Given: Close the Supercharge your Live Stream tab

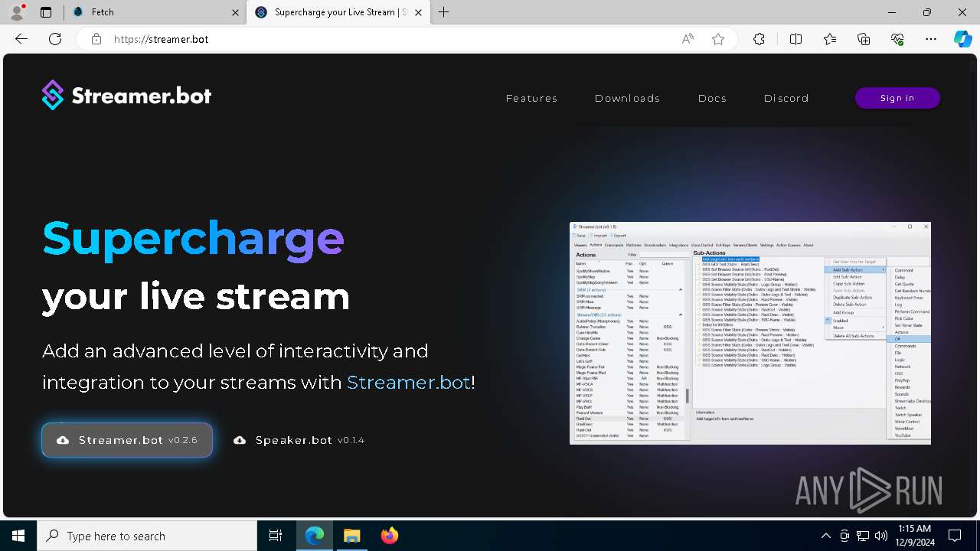Looking at the screenshot, I should [x=419, y=12].
